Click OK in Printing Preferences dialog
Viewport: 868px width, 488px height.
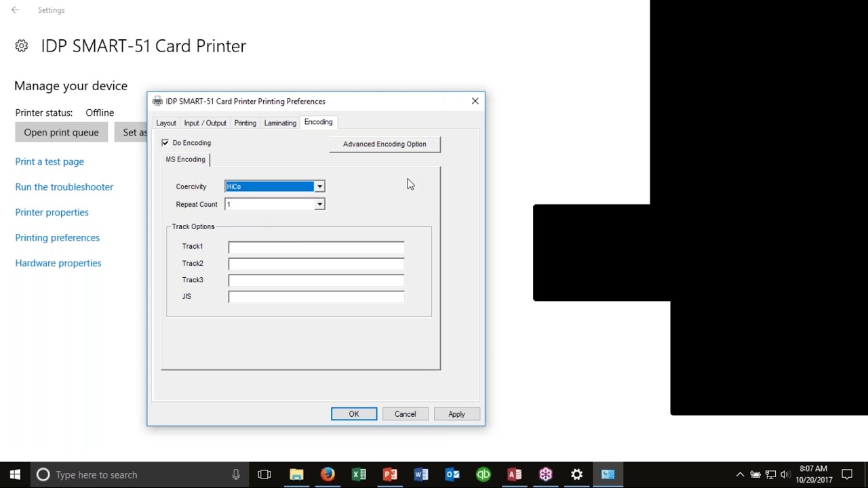(x=354, y=414)
